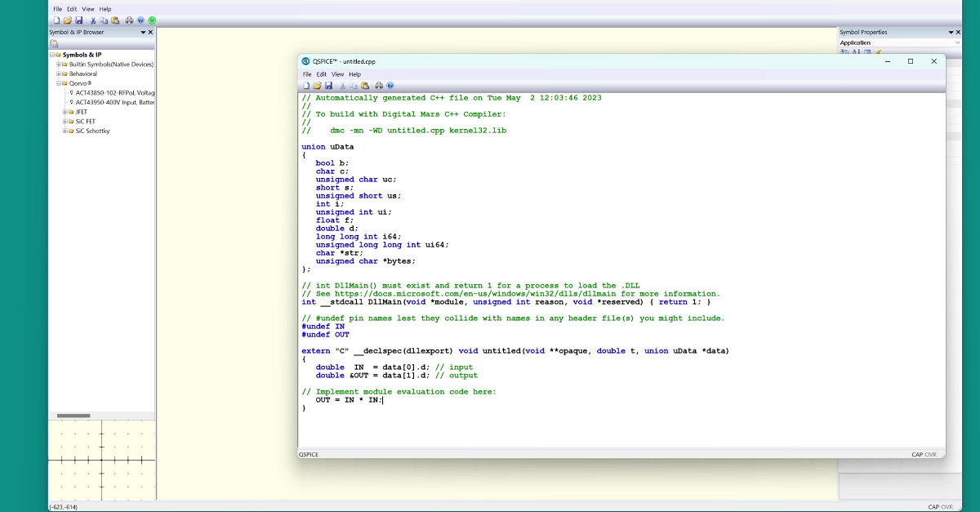The width and height of the screenshot is (980, 512).
Task: Select the Cut scissors icon in the editor
Action: pyautogui.click(x=343, y=86)
